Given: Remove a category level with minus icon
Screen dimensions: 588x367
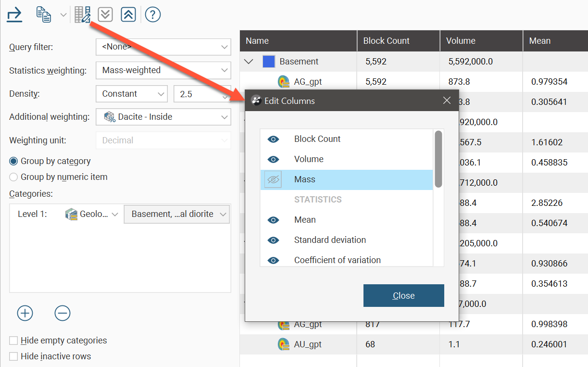Looking at the screenshot, I should pyautogui.click(x=63, y=314).
